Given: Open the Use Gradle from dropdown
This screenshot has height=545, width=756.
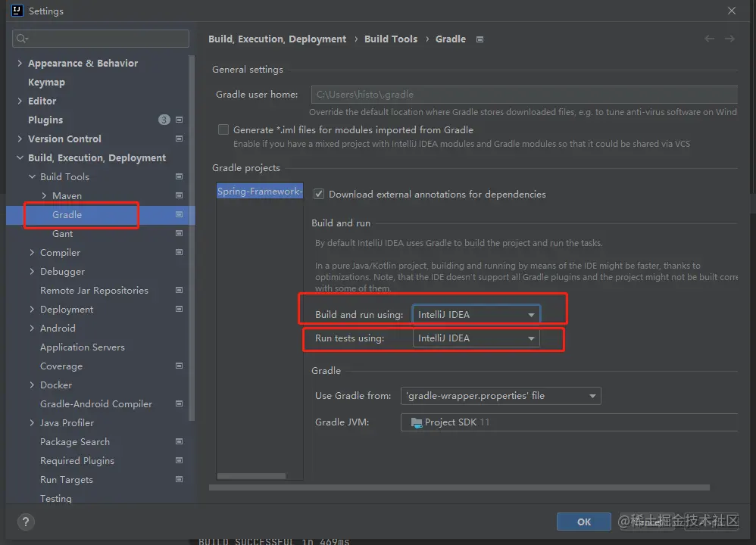Looking at the screenshot, I should (x=501, y=396).
